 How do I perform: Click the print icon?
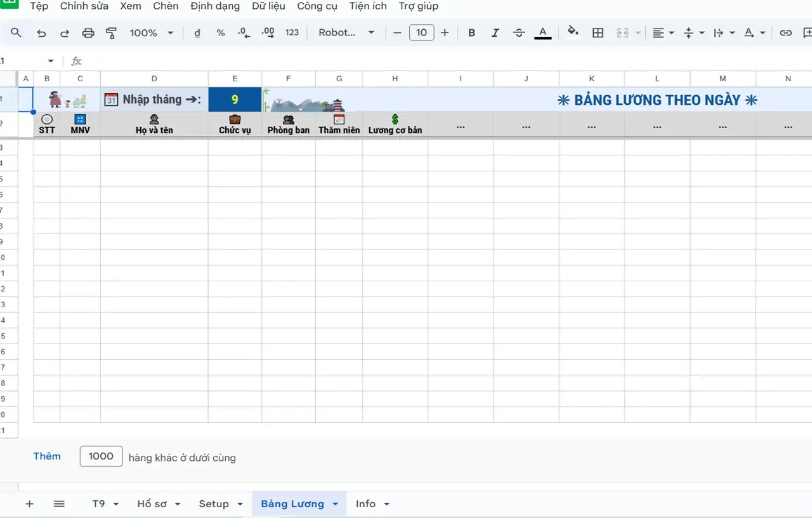[88, 33]
